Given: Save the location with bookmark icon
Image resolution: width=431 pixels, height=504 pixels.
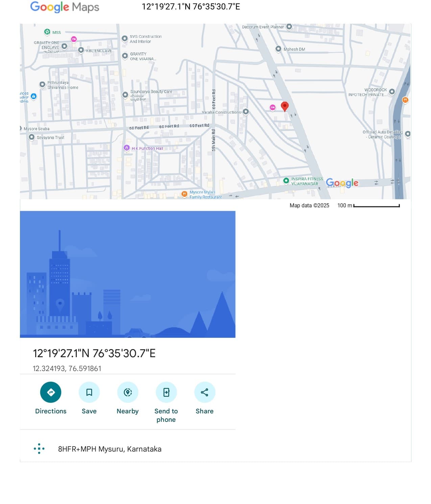Looking at the screenshot, I should [x=89, y=392].
